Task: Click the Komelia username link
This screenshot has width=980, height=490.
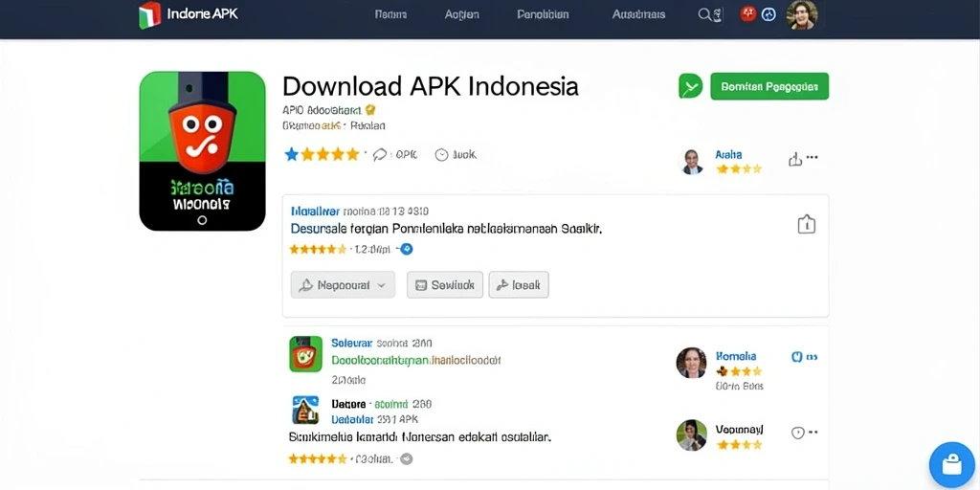Action: pos(736,356)
